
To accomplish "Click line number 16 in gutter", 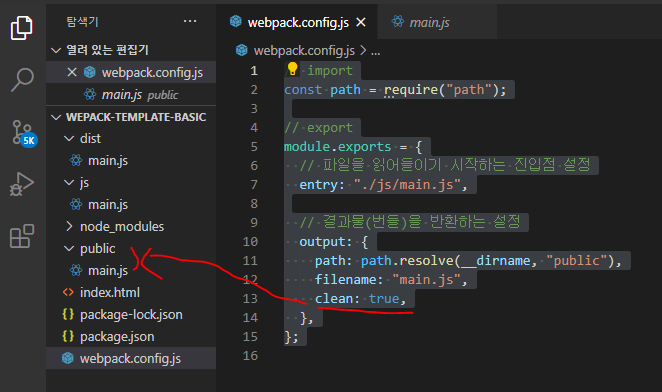I will point(250,356).
